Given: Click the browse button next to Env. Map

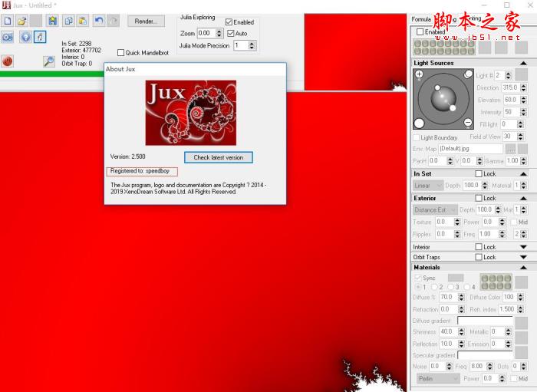Looking at the screenshot, I should [510, 149].
